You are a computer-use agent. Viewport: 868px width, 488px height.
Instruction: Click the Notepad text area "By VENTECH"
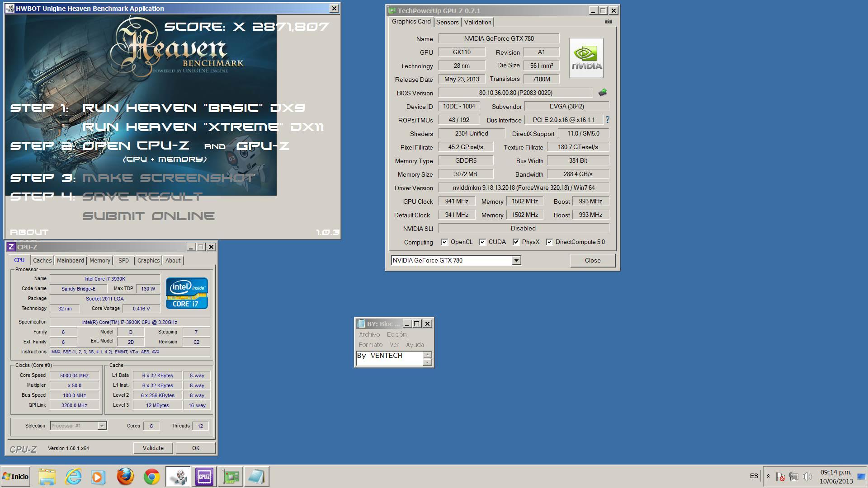tap(390, 358)
